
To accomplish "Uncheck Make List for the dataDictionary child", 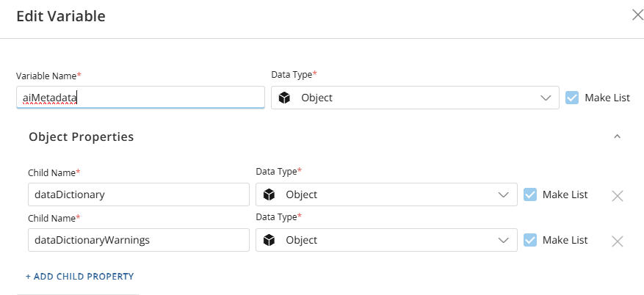I will pyautogui.click(x=530, y=194).
